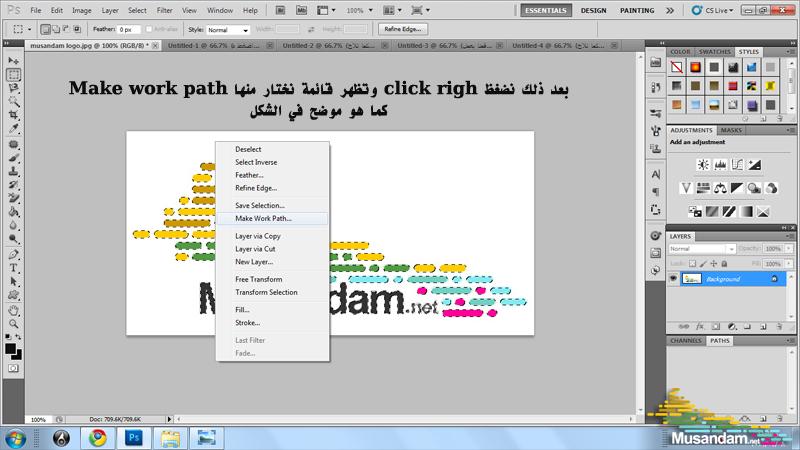Toggle Quick Mask mode icon
This screenshot has width=800, height=450.
[13, 368]
